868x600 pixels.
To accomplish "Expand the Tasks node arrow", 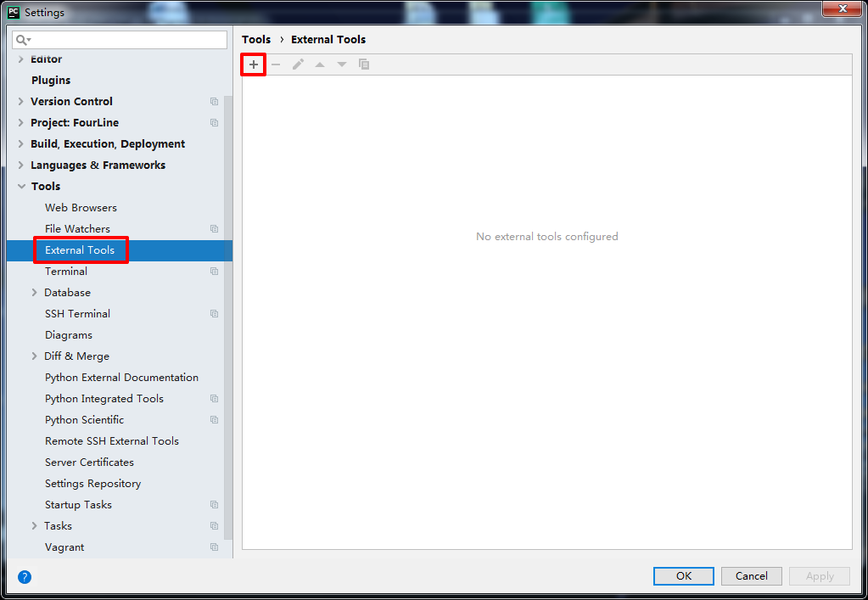I will [x=34, y=526].
